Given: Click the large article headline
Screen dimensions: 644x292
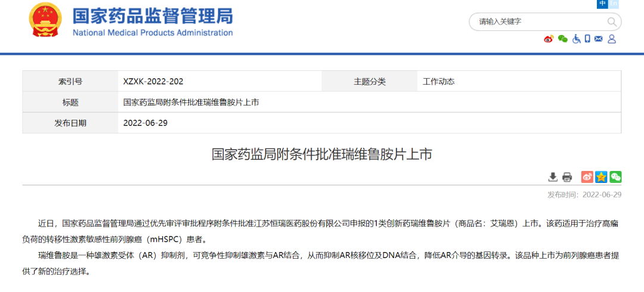Looking at the screenshot, I should (321, 154).
